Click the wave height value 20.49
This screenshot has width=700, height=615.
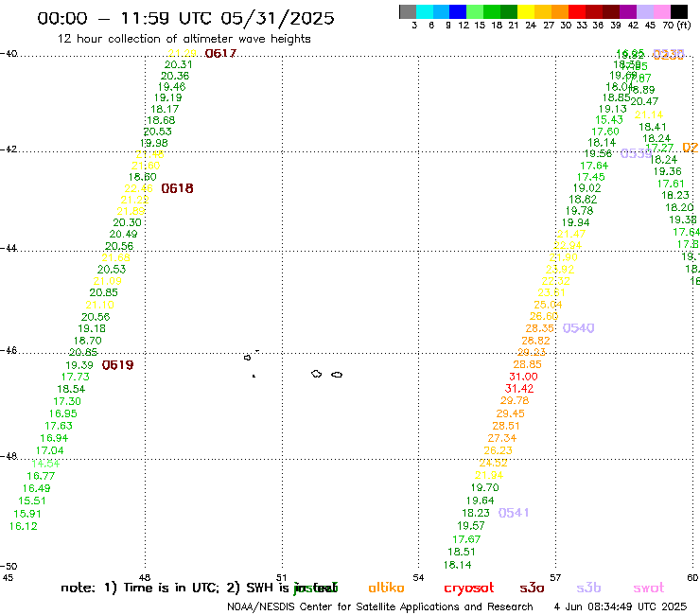pos(123,234)
